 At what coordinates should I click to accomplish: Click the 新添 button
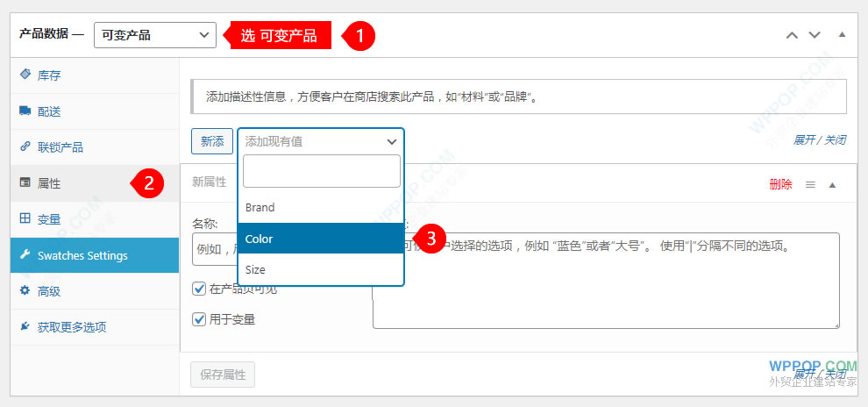click(212, 141)
